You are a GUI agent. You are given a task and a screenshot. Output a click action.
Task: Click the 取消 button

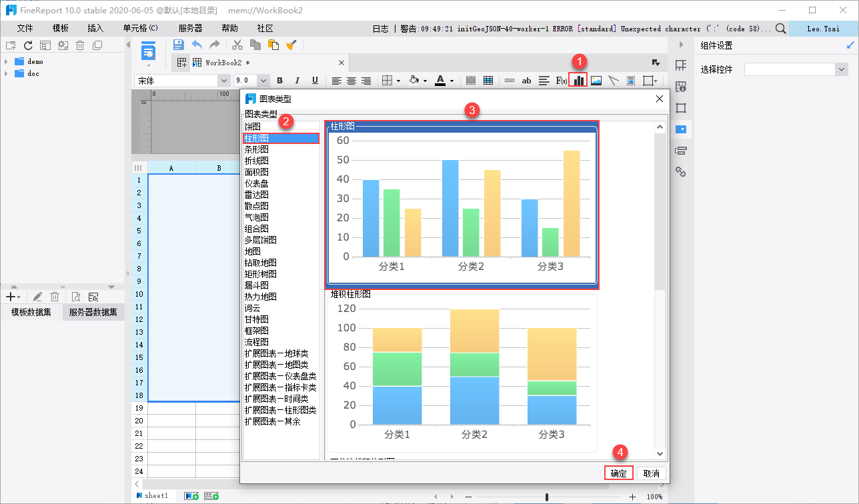(651, 473)
